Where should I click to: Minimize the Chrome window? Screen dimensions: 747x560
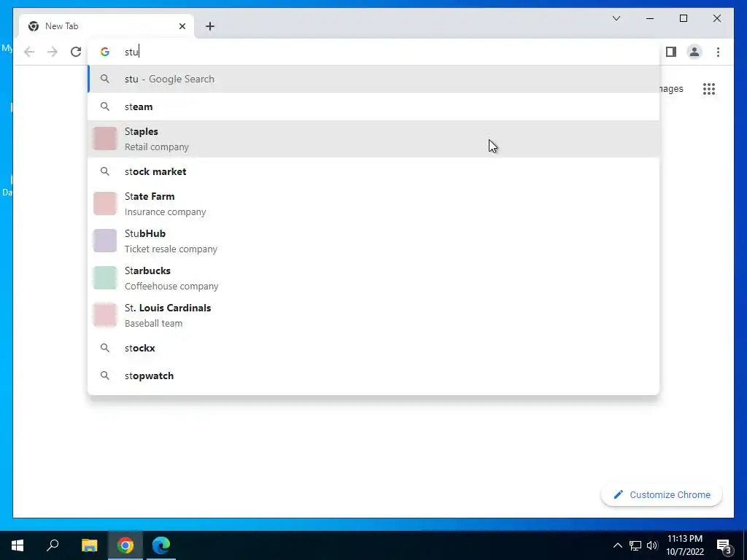click(650, 18)
